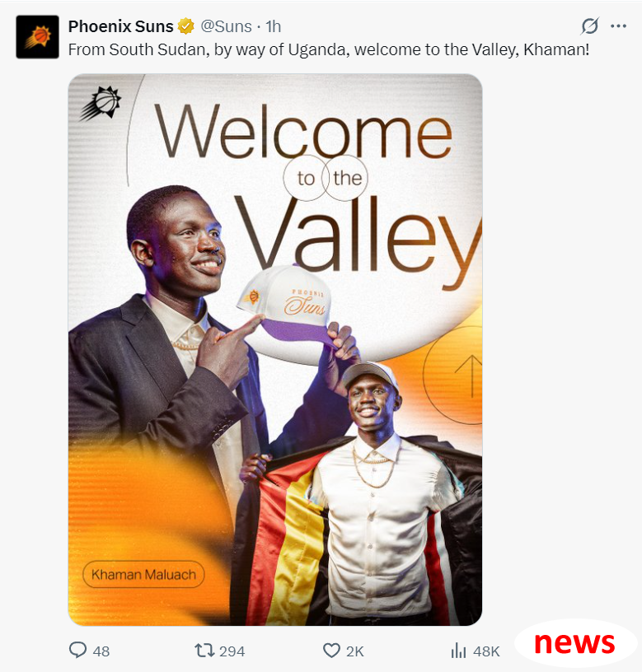Click the 294 reposts count
This screenshot has height=672, width=642.
click(232, 651)
